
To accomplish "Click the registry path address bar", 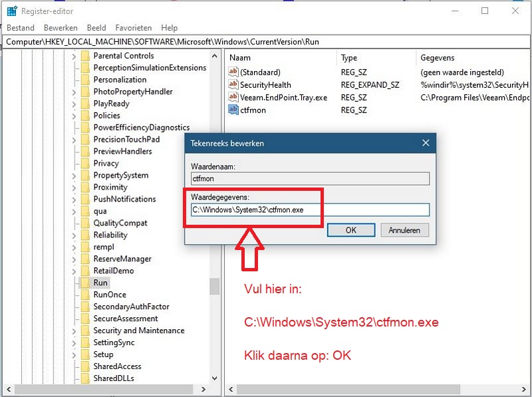I will point(266,42).
